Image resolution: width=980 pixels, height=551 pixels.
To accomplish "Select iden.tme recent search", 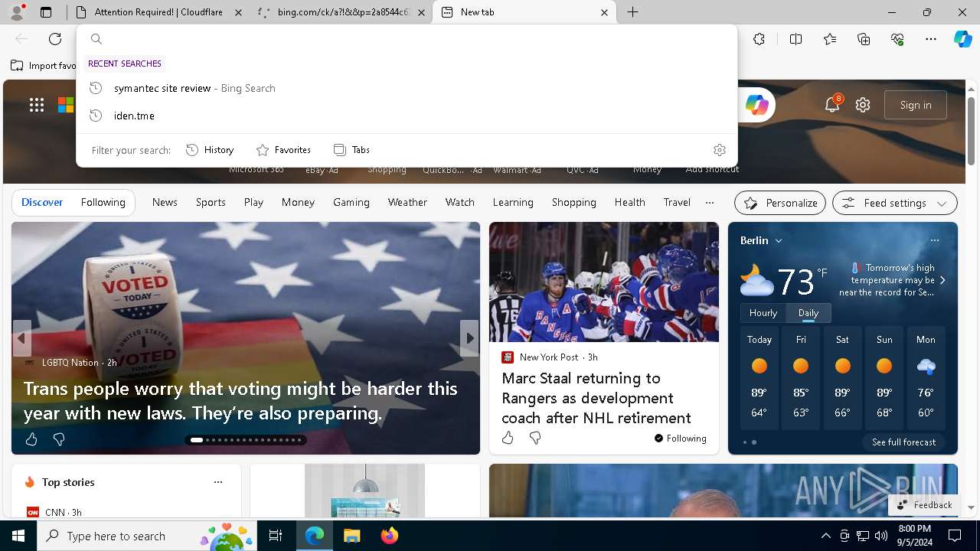I will (407, 116).
